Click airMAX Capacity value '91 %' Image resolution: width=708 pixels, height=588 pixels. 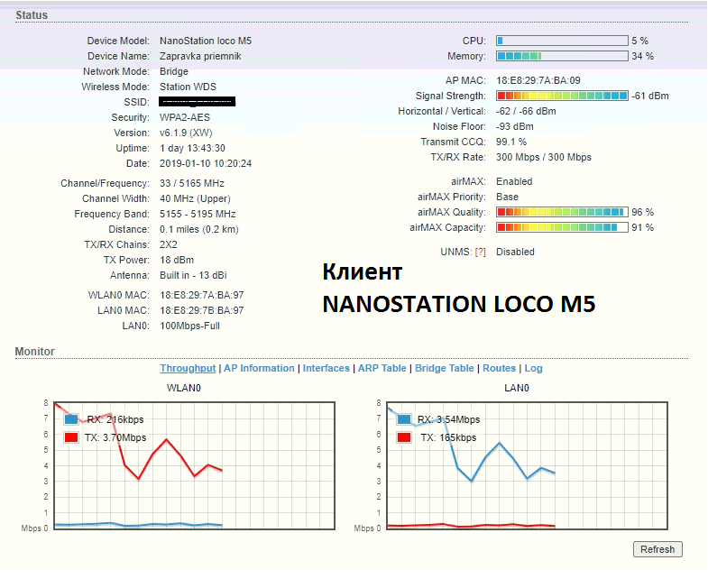642,227
